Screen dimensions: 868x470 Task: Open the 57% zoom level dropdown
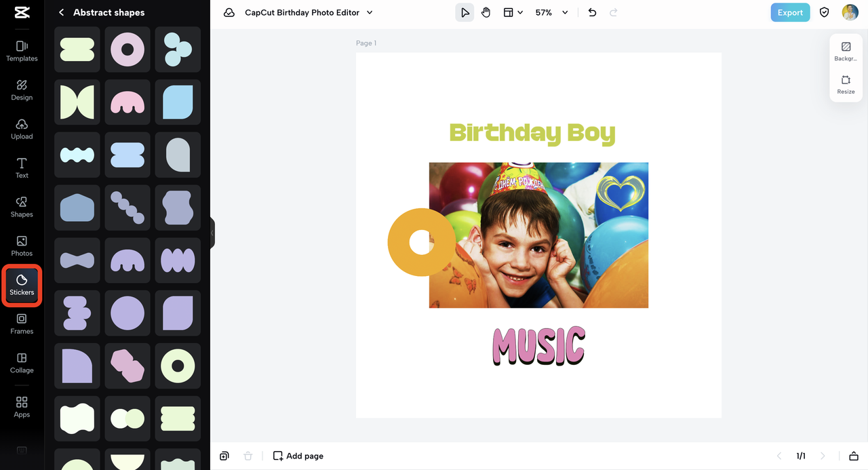click(551, 12)
